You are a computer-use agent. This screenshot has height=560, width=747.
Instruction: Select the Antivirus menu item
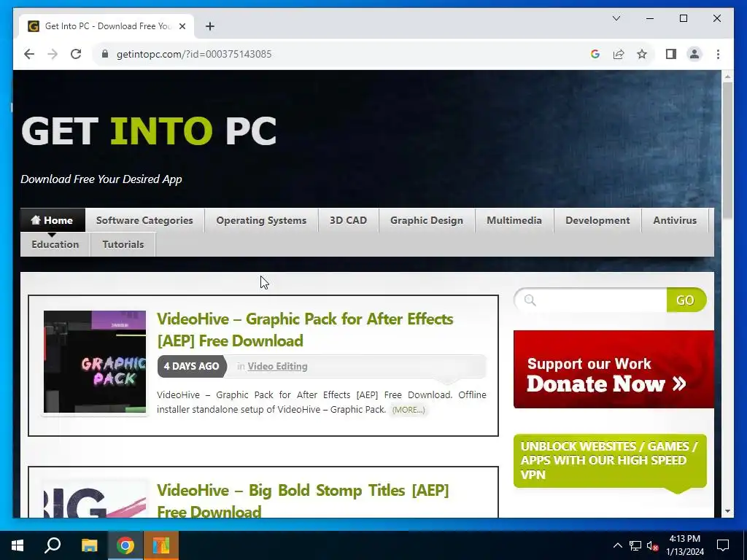coord(675,220)
